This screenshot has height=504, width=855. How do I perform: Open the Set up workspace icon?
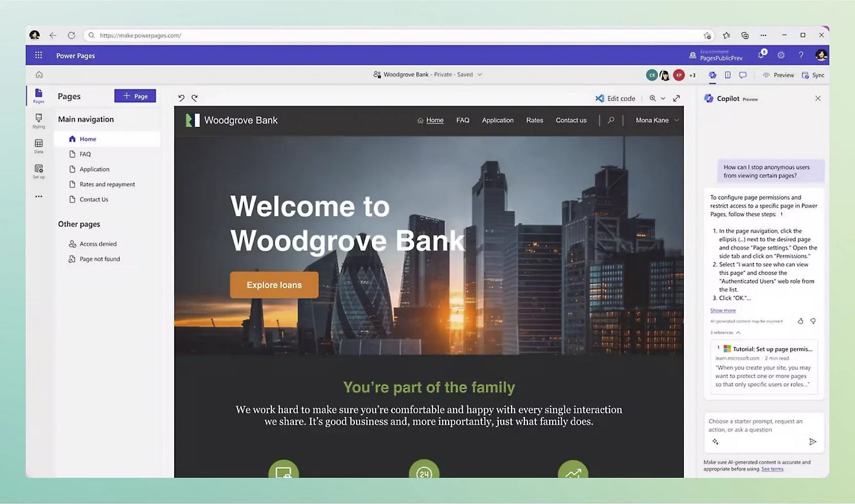pos(39,171)
